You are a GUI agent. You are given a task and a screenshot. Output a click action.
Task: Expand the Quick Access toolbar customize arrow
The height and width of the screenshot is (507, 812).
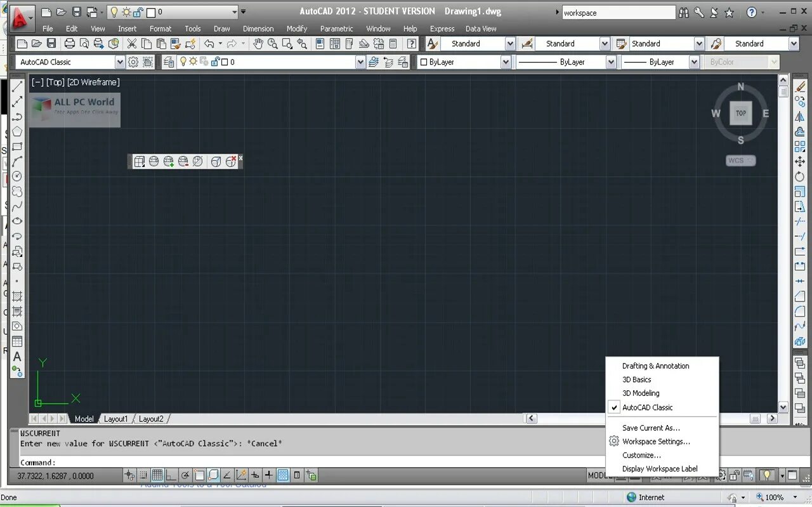(243, 12)
